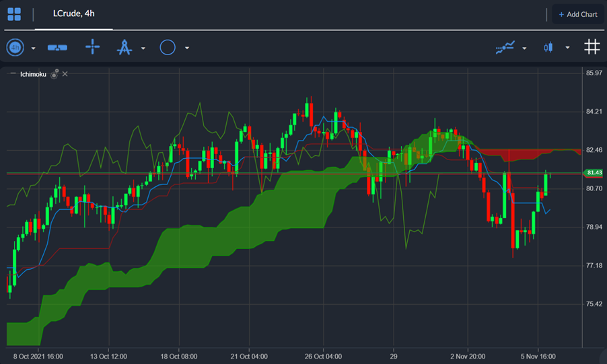Click the current price tag 81.43
This screenshot has height=364, width=607.
[x=593, y=173]
